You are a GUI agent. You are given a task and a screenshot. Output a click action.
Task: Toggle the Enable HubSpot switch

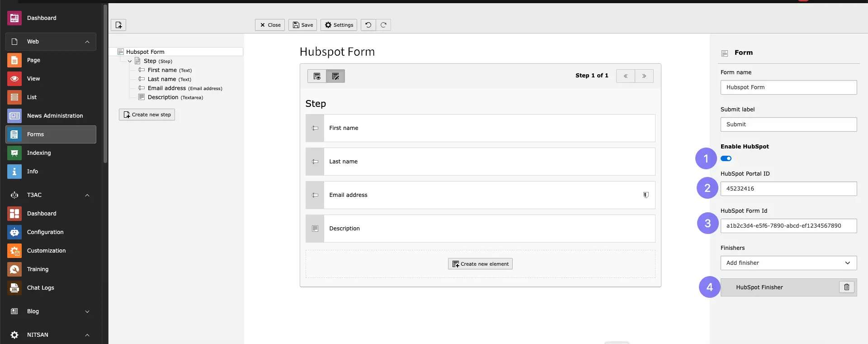[726, 158]
